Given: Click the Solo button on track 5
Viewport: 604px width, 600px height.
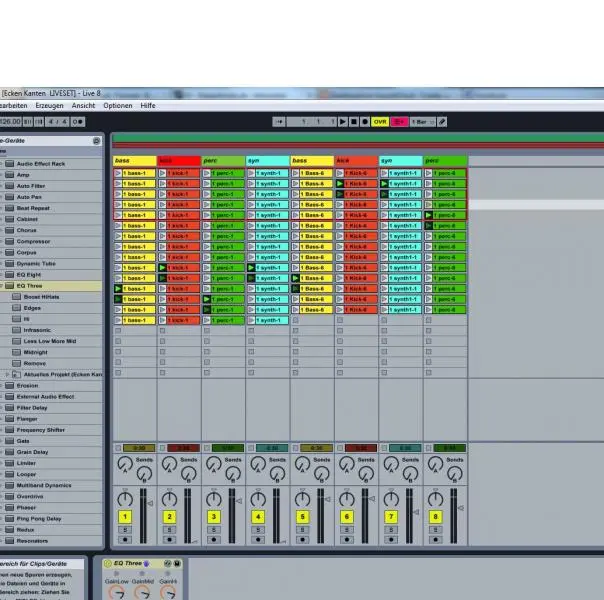Looking at the screenshot, I should coord(301,530).
